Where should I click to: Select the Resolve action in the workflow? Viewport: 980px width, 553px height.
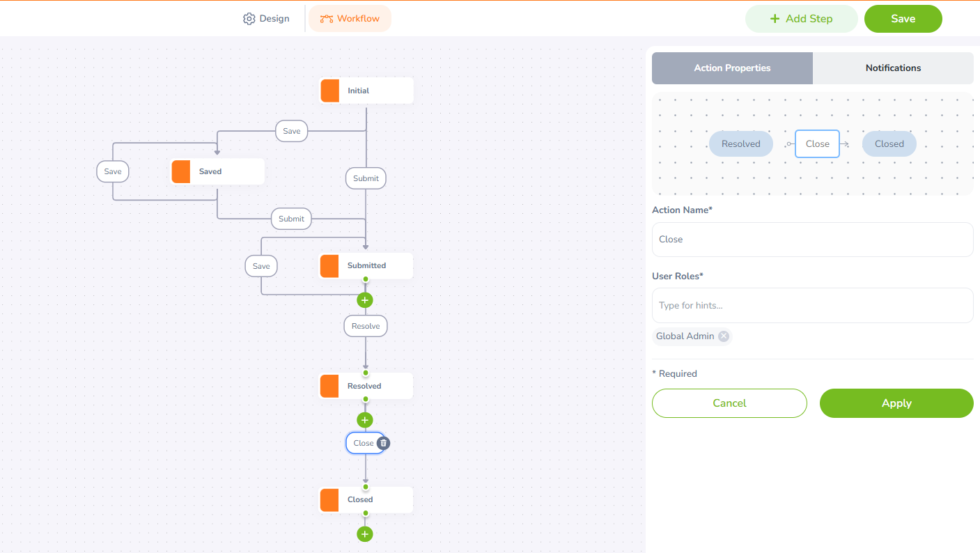pyautogui.click(x=366, y=326)
